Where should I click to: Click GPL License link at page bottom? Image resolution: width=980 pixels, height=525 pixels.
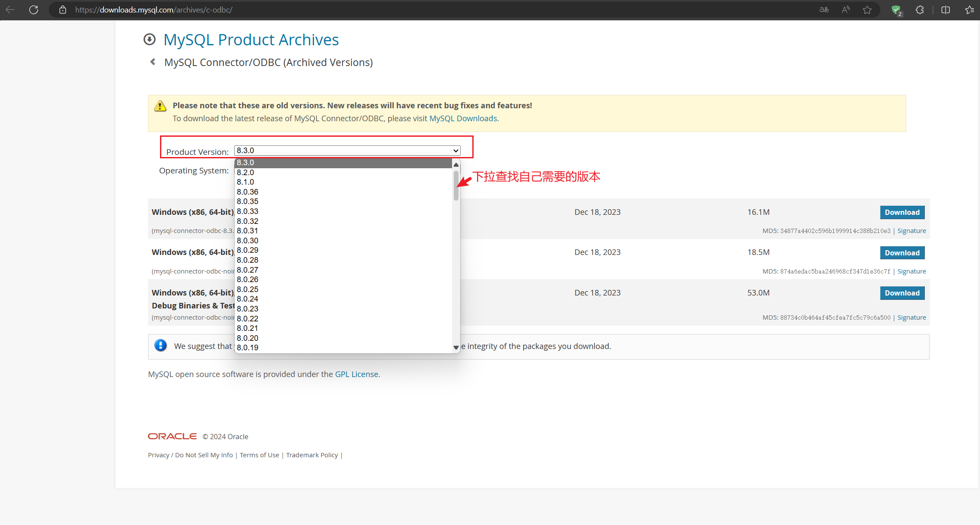tap(356, 374)
